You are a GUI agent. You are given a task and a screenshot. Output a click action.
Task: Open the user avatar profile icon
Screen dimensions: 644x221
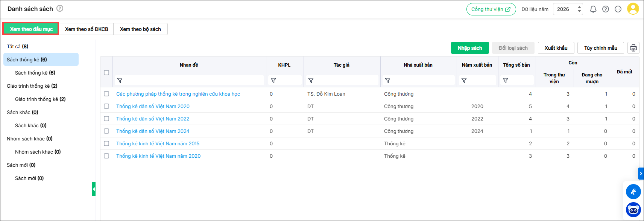click(x=633, y=9)
